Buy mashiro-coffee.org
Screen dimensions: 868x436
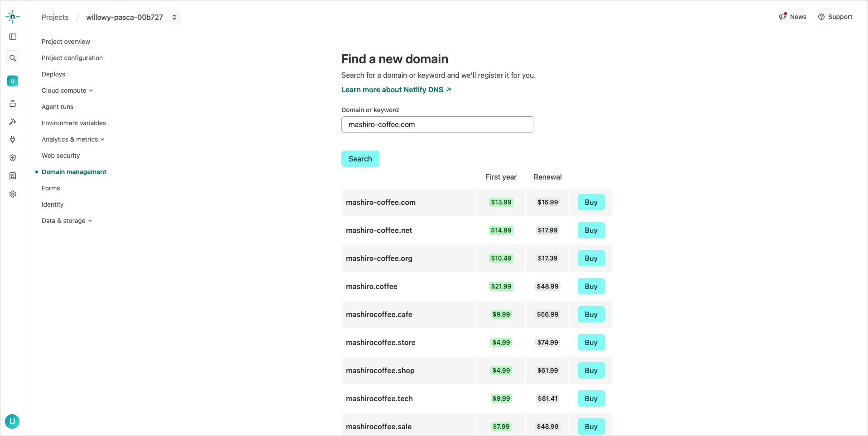pyautogui.click(x=591, y=258)
